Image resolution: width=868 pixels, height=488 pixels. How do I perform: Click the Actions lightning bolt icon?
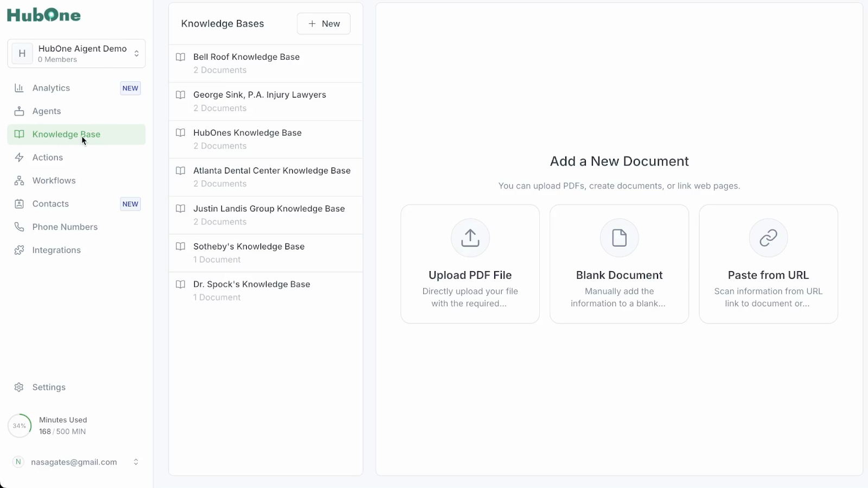19,157
